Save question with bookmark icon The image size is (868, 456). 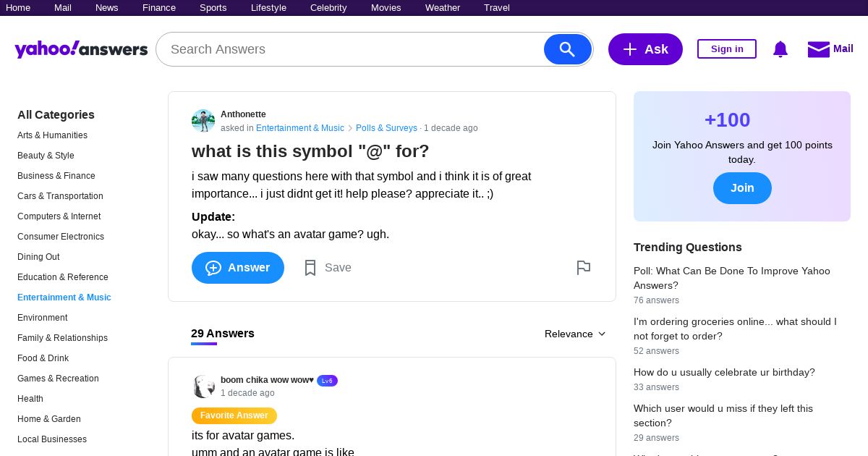[310, 268]
